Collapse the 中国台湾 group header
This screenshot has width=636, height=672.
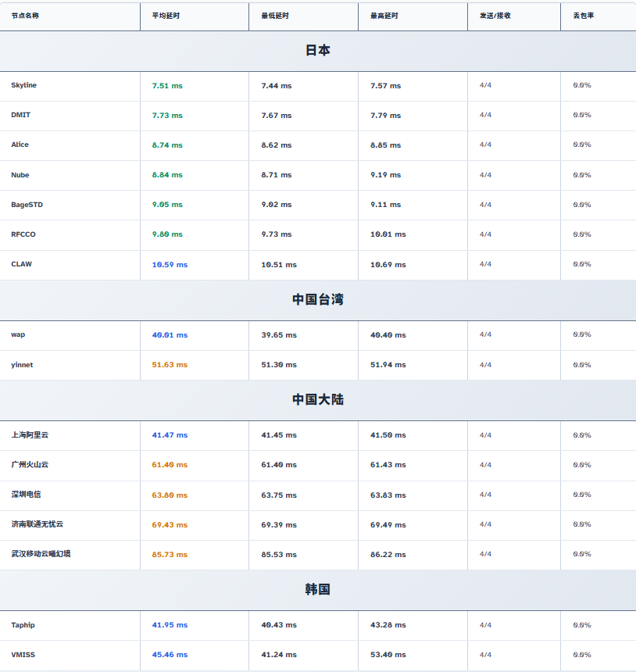317,300
